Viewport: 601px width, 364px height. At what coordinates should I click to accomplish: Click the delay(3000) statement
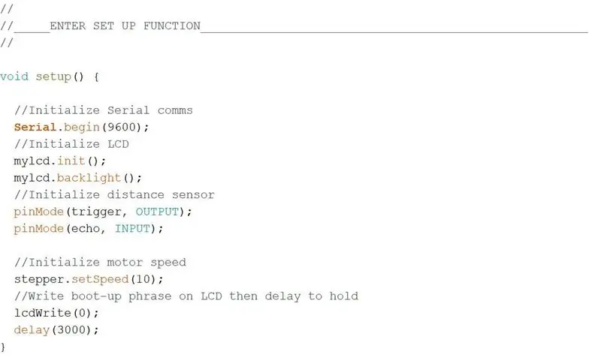(x=56, y=330)
